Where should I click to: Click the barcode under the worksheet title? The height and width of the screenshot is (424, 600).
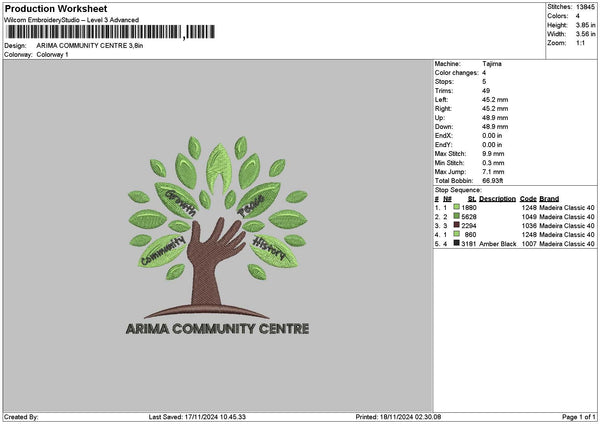(x=111, y=32)
